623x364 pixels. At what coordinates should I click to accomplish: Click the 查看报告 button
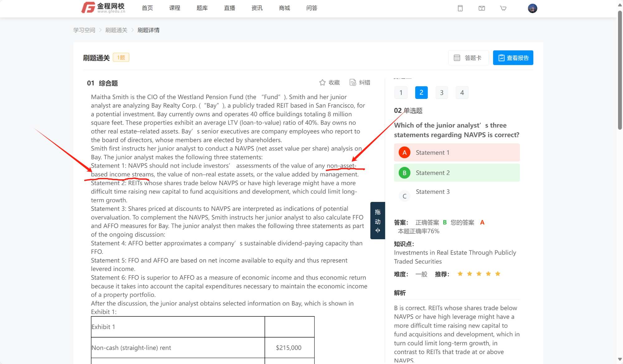513,58
